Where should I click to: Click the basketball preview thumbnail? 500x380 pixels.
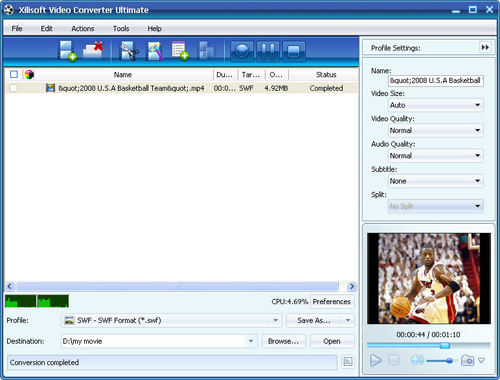tap(429, 278)
